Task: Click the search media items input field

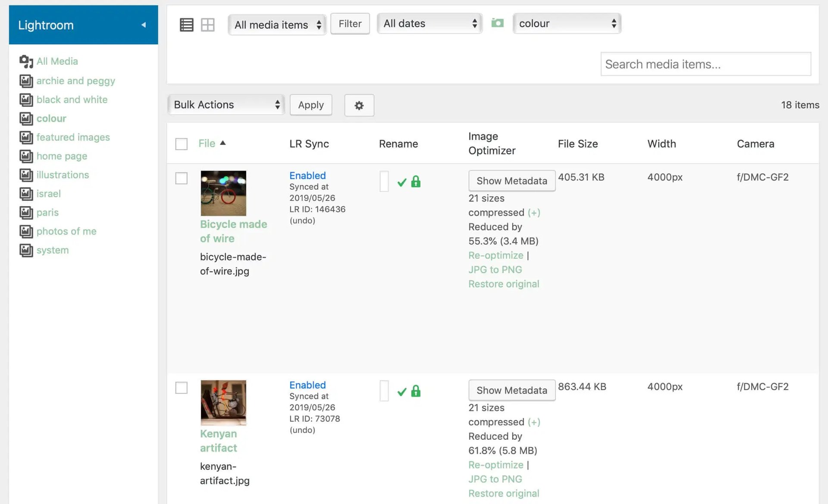Action: pos(705,65)
